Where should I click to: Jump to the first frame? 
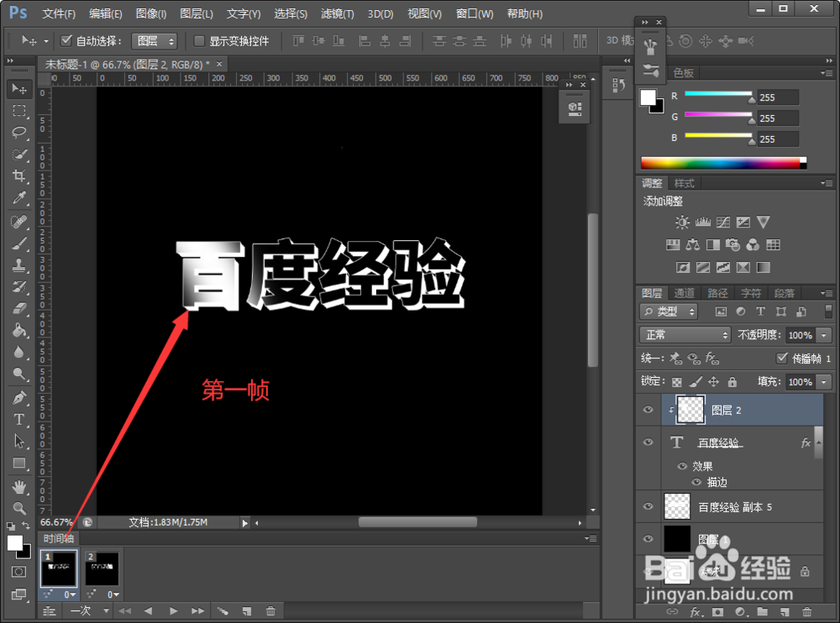(x=125, y=610)
